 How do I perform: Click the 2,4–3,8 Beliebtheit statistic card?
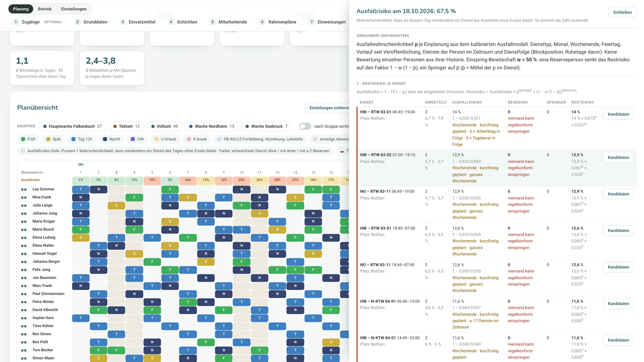coord(112,68)
